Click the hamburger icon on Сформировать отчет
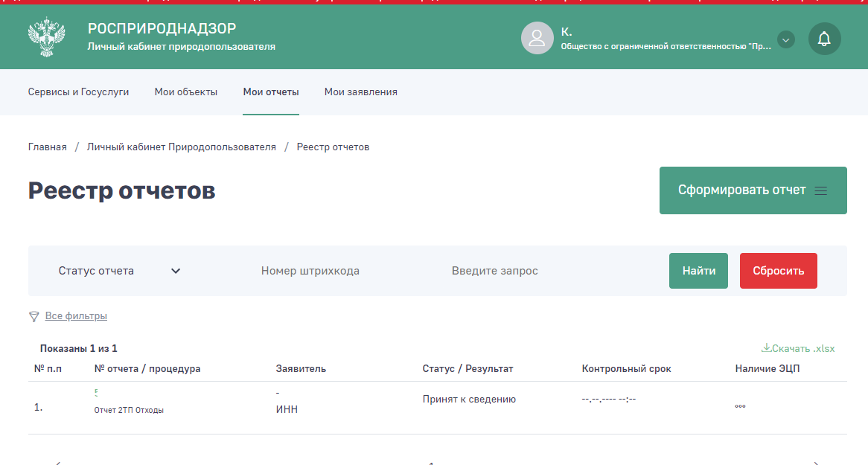This screenshot has width=868, height=465. (x=821, y=190)
